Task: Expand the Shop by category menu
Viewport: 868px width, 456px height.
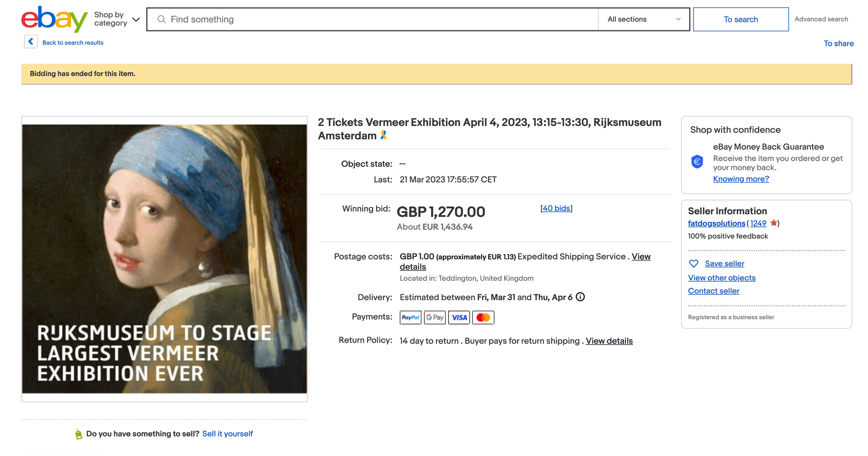Action: 117,19
